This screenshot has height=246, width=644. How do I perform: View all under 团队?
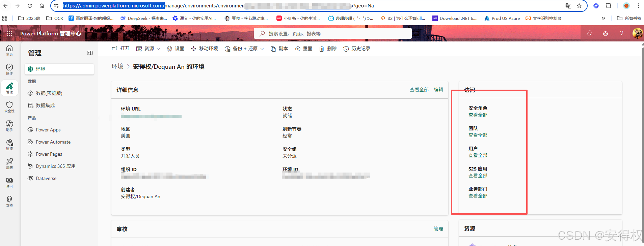(x=478, y=135)
